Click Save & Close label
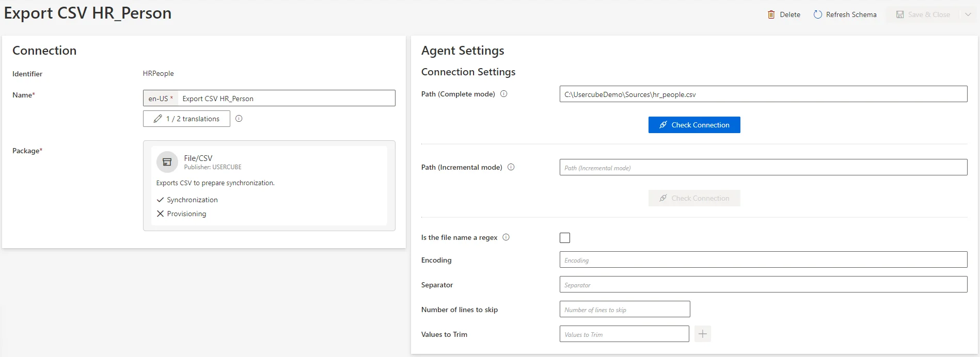This screenshot has width=980, height=357. click(x=929, y=14)
